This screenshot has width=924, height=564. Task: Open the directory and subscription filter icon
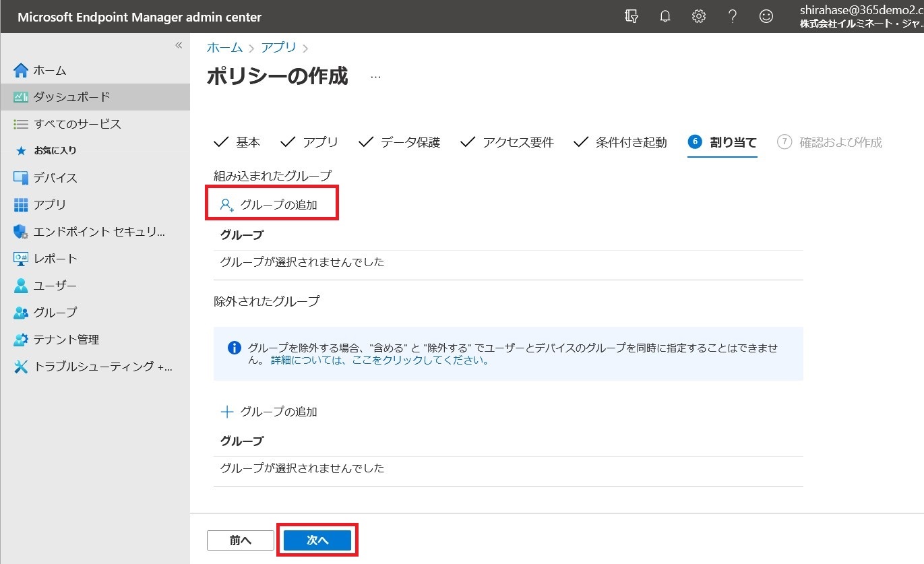coord(632,17)
